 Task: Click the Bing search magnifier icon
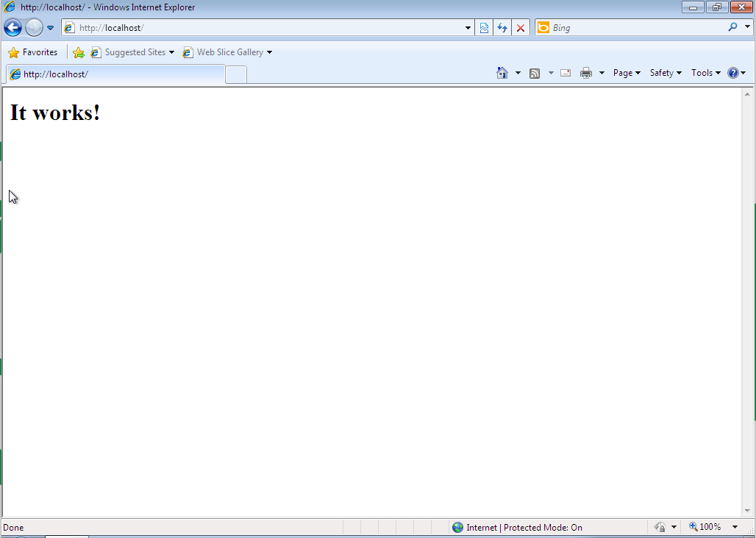[x=732, y=28]
